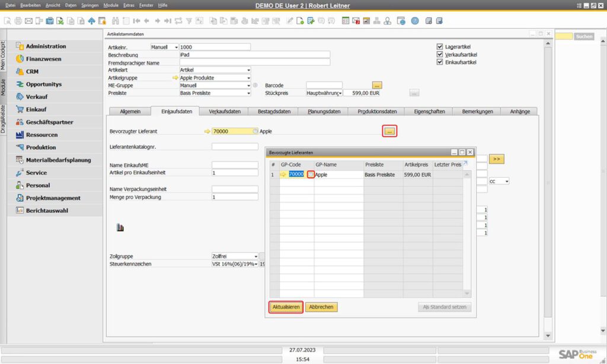Toggle the Einkaufsartikel checkbox
607x364 pixels.
click(x=440, y=62)
